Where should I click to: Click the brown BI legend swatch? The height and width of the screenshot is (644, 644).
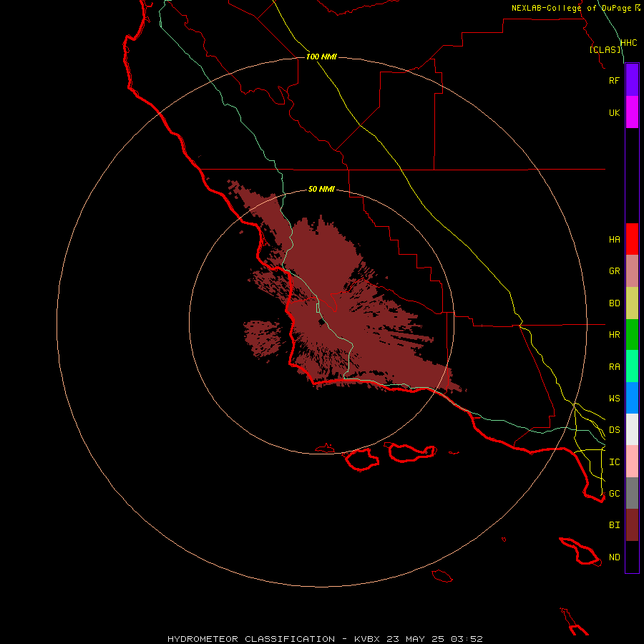click(x=632, y=525)
